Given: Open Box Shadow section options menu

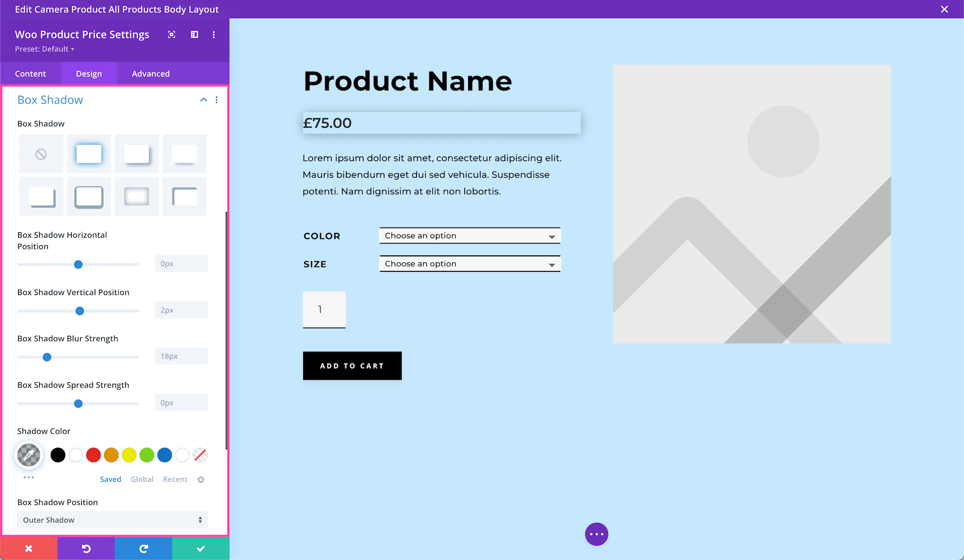Looking at the screenshot, I should 216,100.
